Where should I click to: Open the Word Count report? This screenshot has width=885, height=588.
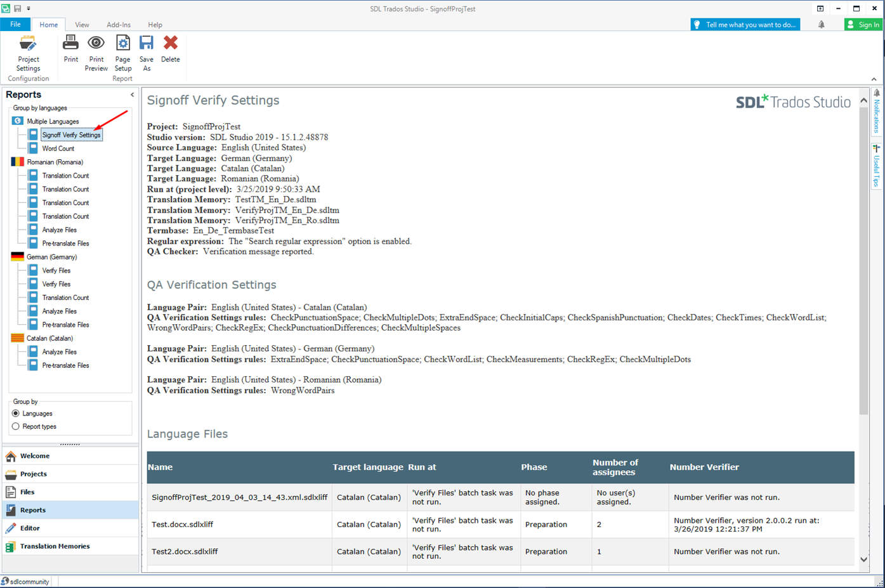(x=58, y=148)
